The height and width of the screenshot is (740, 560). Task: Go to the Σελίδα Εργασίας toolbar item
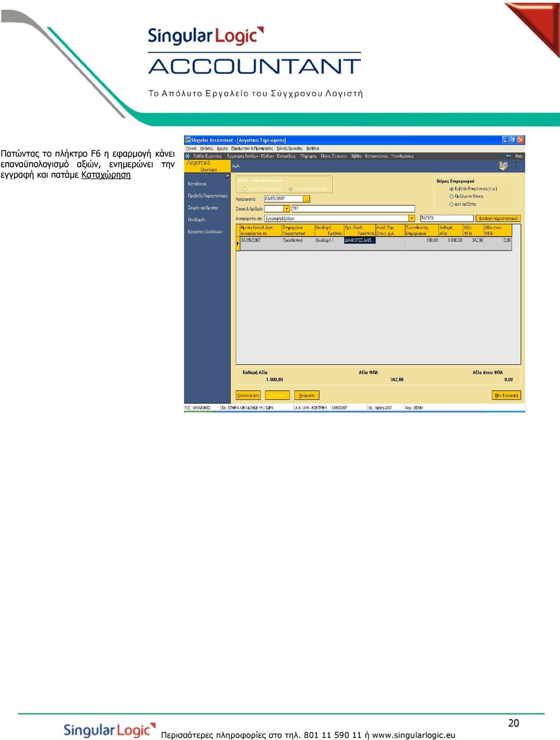pyautogui.click(x=208, y=156)
